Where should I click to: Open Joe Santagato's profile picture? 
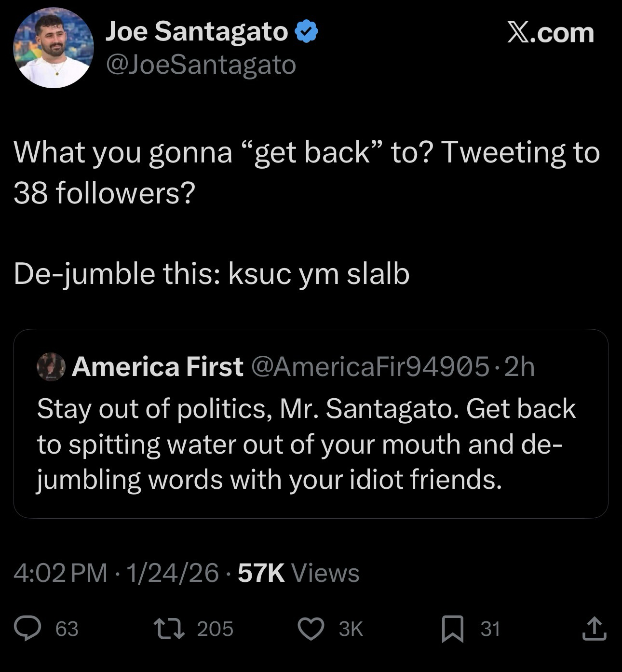pos(53,48)
